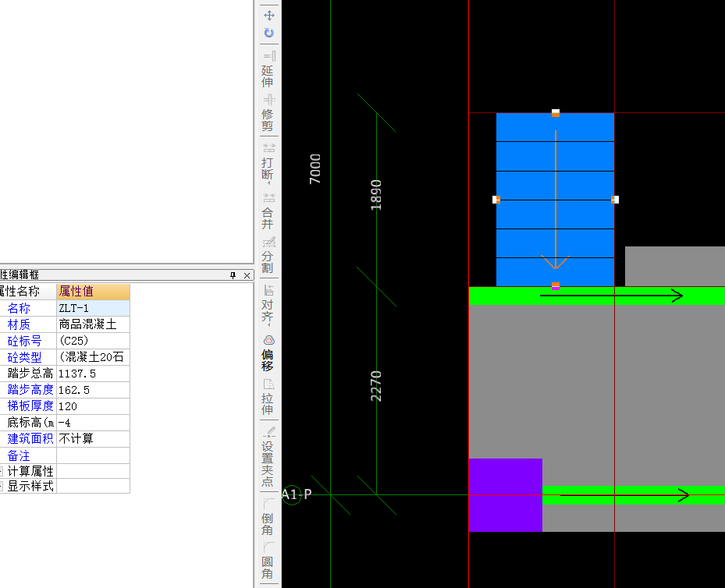Activate the 合并 merge tool
Image resolution: width=725 pixels, height=588 pixels.
coord(268,211)
